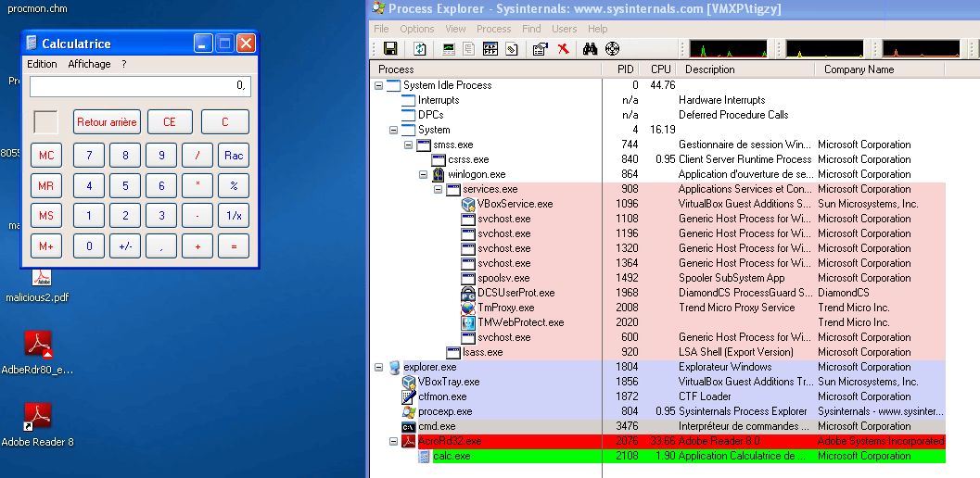
Task: Click the Save toolbar icon in Process Explorer
Action: click(390, 49)
